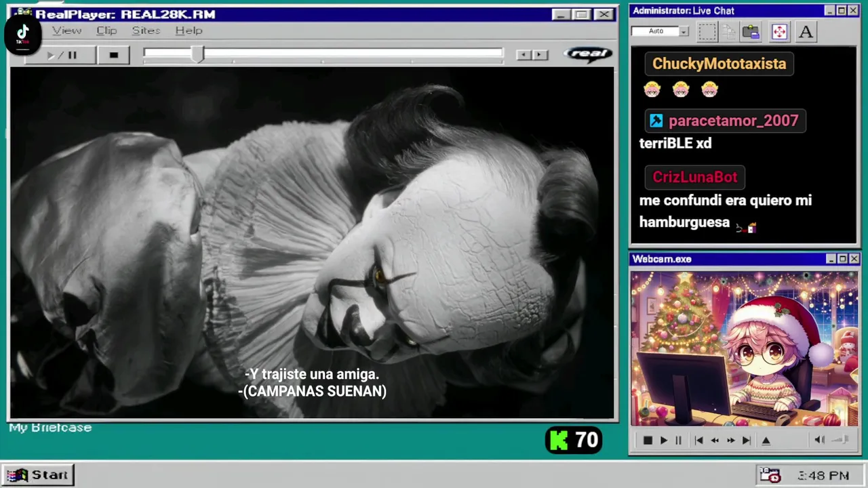Click the letter A font icon

coord(806,32)
